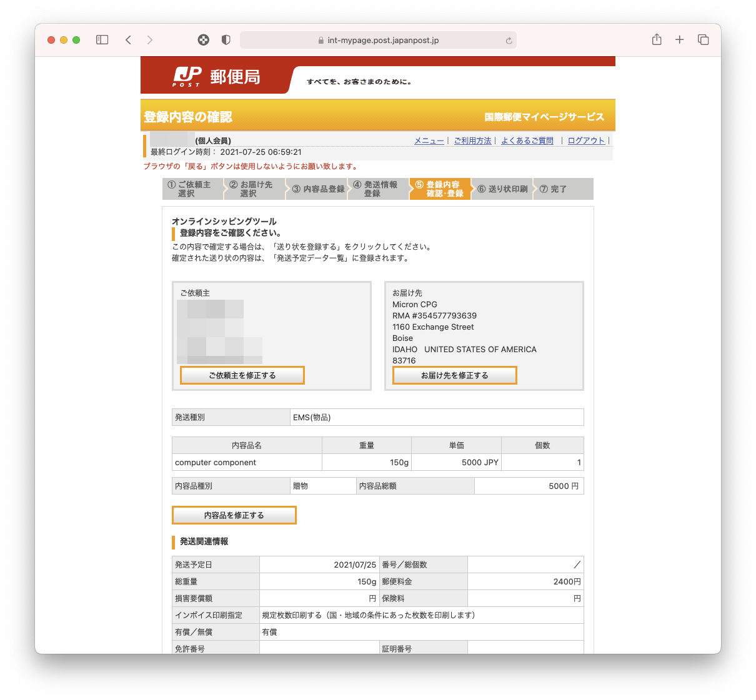This screenshot has width=756, height=700.
Task: Go back using the back arrow
Action: 128,40
